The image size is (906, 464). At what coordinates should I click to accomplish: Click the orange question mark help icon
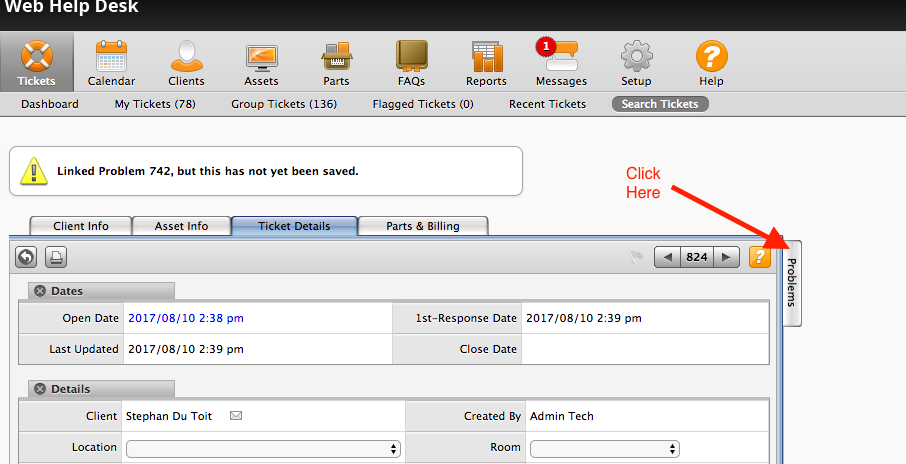pos(760,257)
